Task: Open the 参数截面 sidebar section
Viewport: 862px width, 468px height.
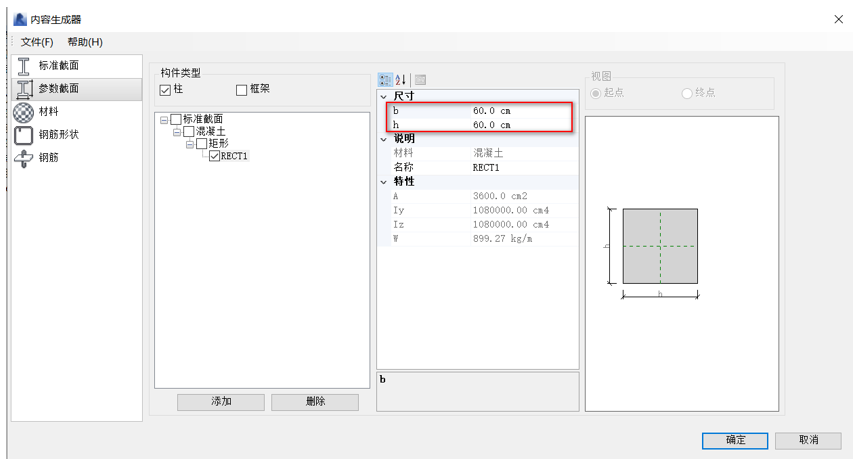Action: (x=24, y=89)
